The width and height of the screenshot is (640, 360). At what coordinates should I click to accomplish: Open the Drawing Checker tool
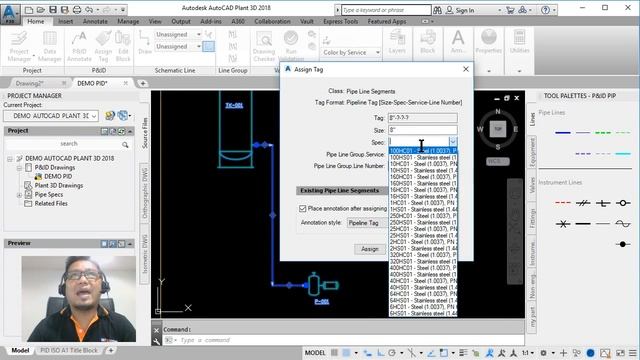(x=264, y=47)
